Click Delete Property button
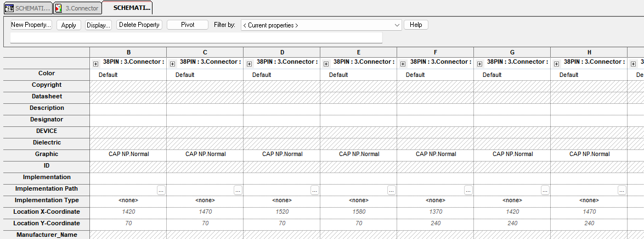 [139, 25]
